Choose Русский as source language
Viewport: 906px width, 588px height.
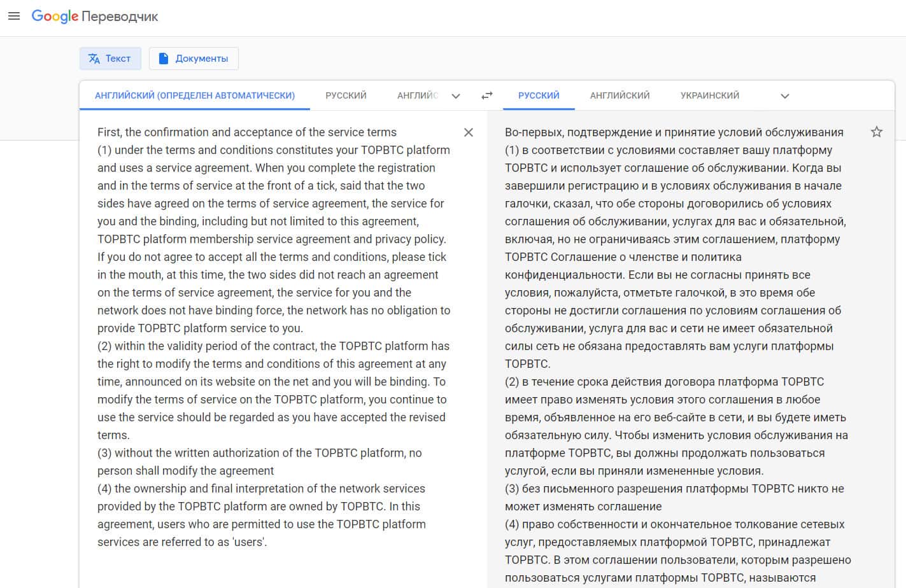(346, 95)
